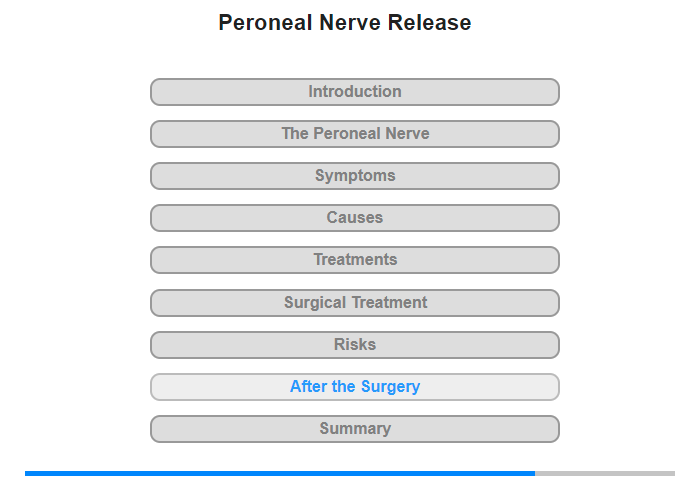Choose The Peroneal Nerve topic bar
This screenshot has width=700, height=480.
point(354,134)
